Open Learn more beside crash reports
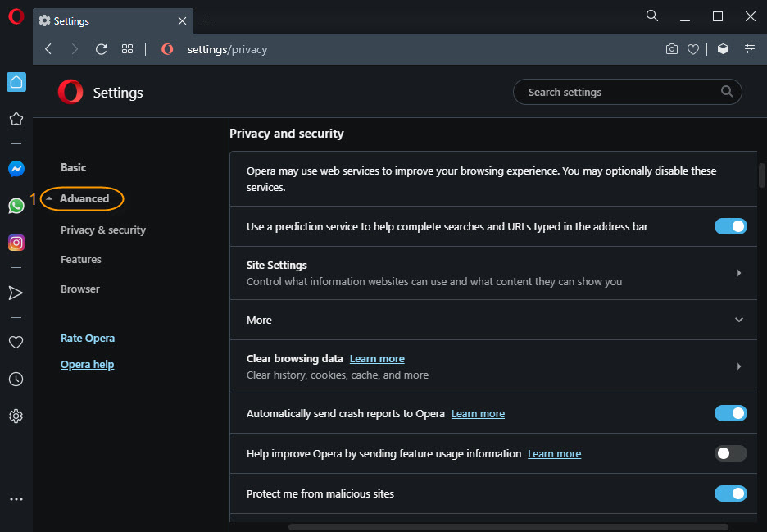 478,414
